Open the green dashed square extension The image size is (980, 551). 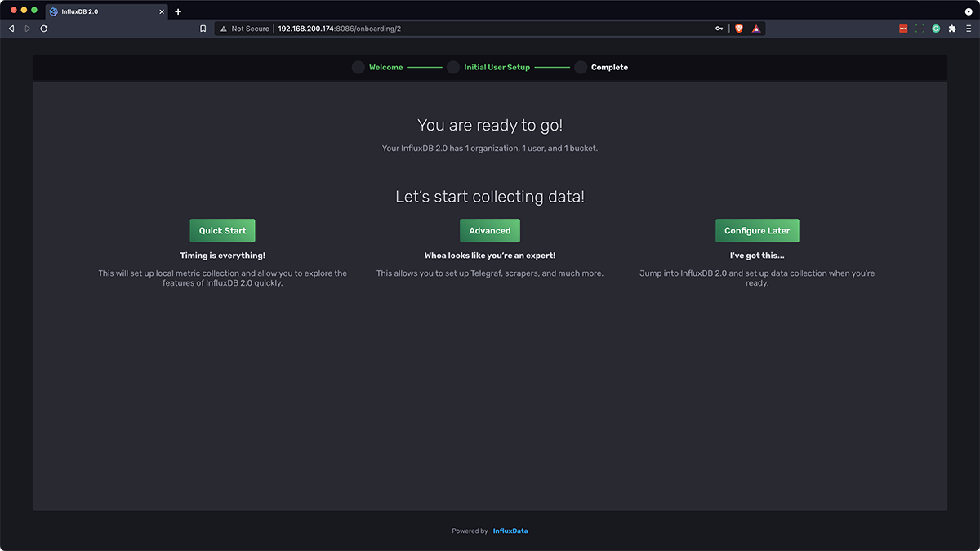click(x=920, y=29)
